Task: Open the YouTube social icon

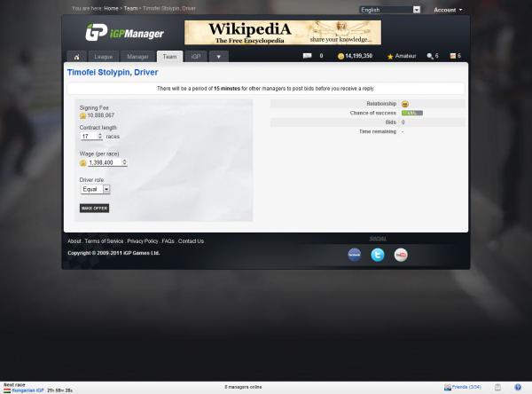Action: coord(401,255)
